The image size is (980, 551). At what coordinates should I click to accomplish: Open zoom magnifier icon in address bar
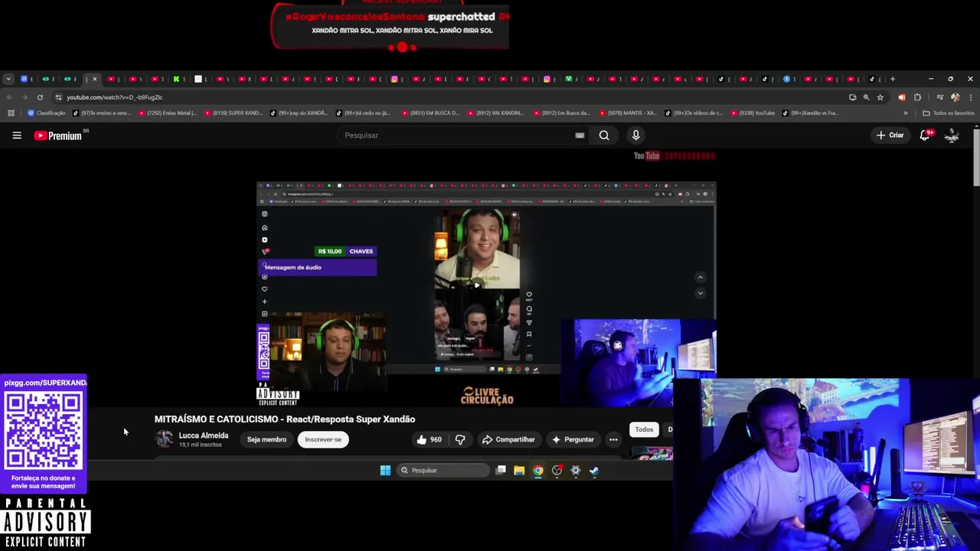tap(866, 97)
